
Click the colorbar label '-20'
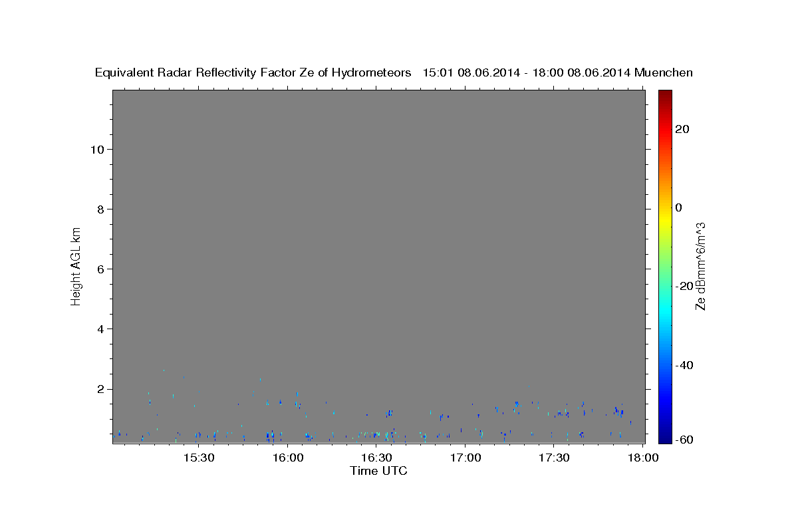685,286
